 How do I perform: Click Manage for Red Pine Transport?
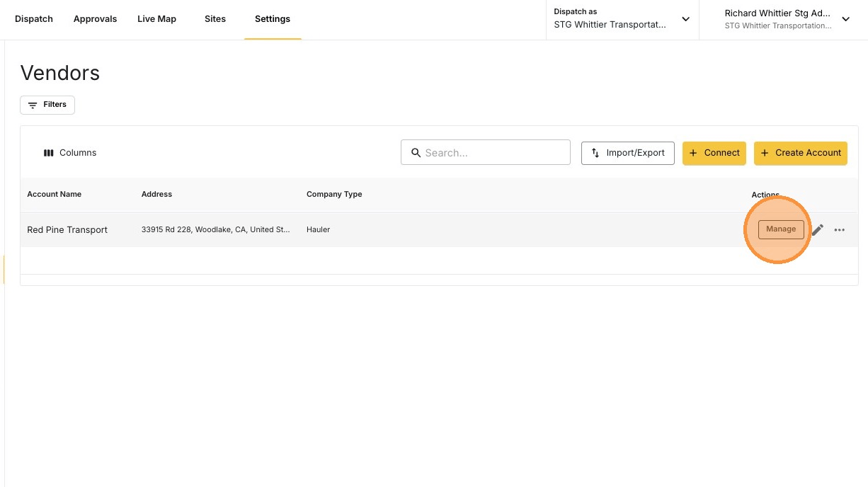781,229
